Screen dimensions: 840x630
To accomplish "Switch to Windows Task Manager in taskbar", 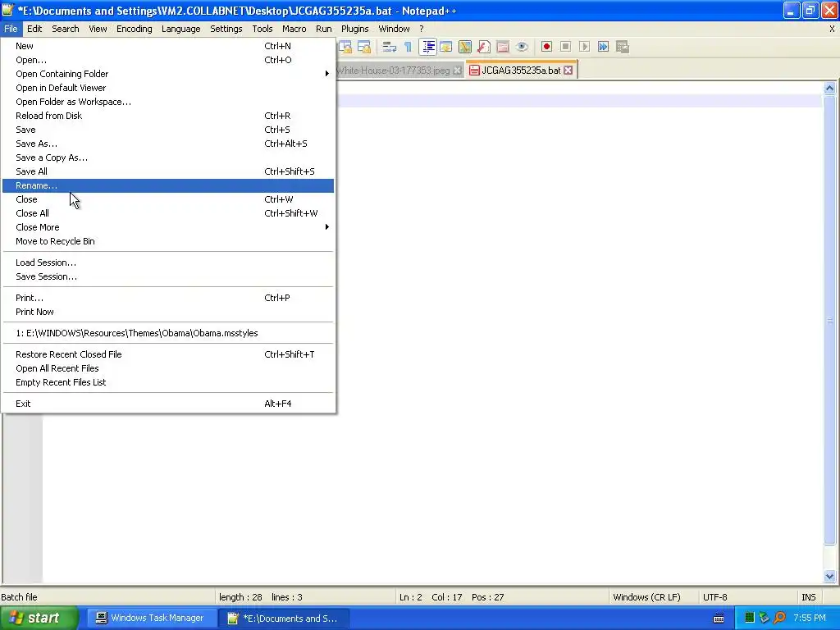I will click(x=152, y=619).
